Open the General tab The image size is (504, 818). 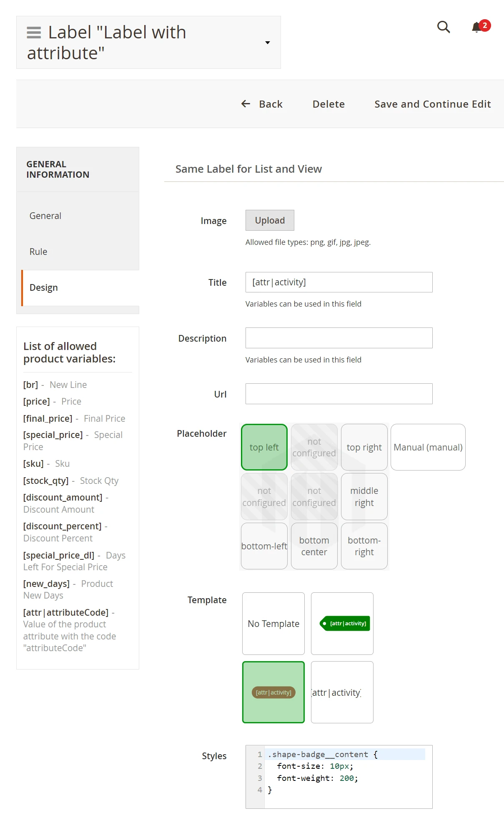[x=45, y=216]
